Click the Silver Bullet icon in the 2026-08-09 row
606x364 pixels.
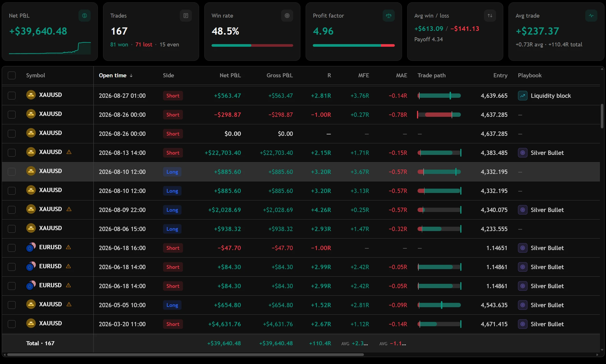click(523, 210)
